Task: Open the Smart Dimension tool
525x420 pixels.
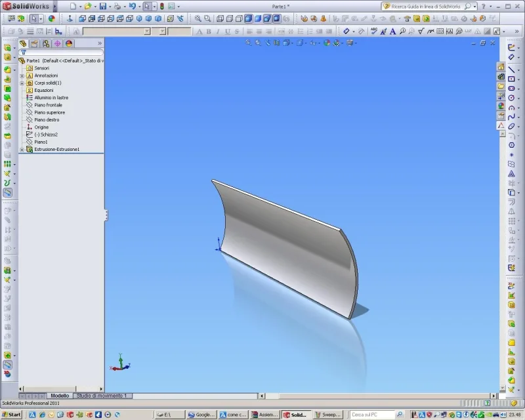Action: tap(346, 31)
